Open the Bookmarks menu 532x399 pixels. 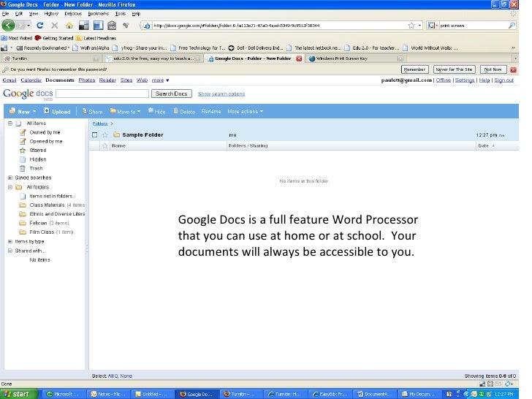coord(99,14)
